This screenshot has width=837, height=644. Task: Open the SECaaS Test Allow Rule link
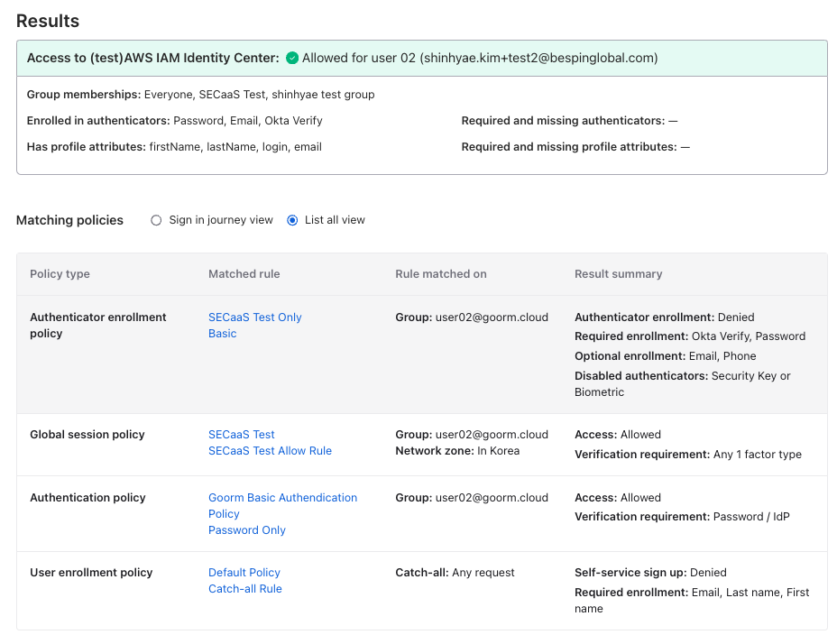270,451
